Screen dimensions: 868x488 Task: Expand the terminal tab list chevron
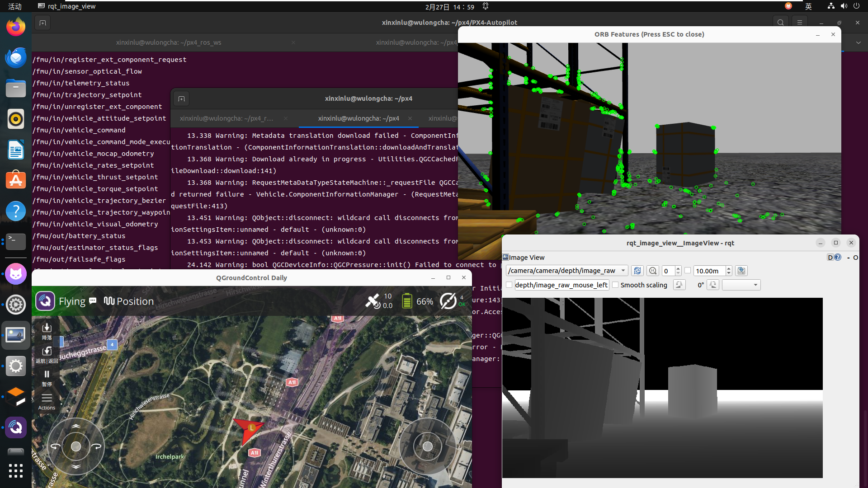pos(858,42)
